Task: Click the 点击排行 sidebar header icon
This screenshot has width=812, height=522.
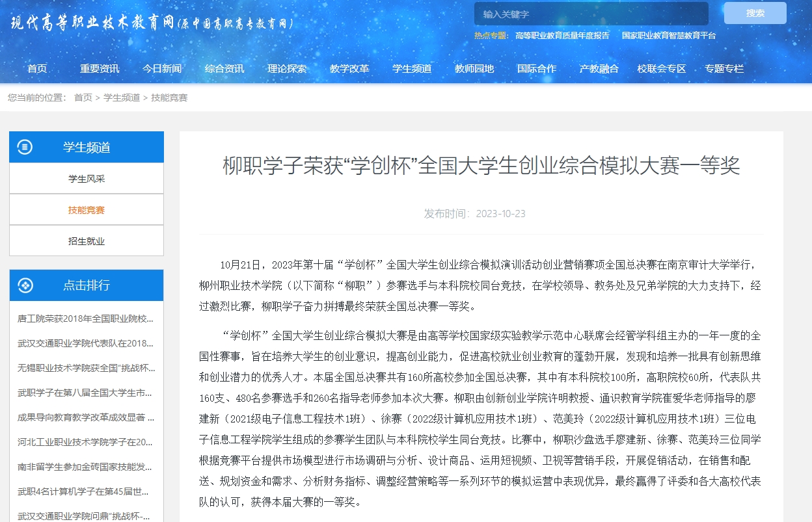Action: [25, 285]
